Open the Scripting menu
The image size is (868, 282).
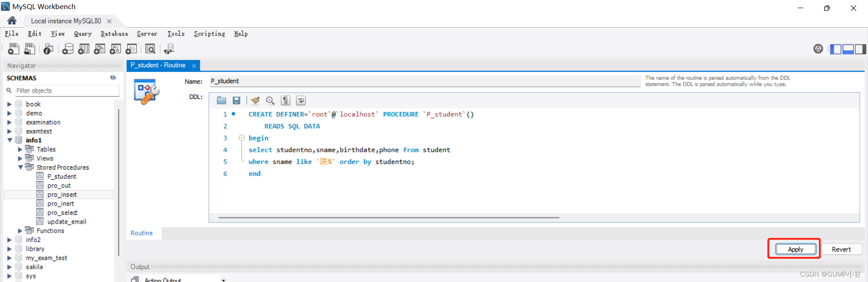(209, 33)
